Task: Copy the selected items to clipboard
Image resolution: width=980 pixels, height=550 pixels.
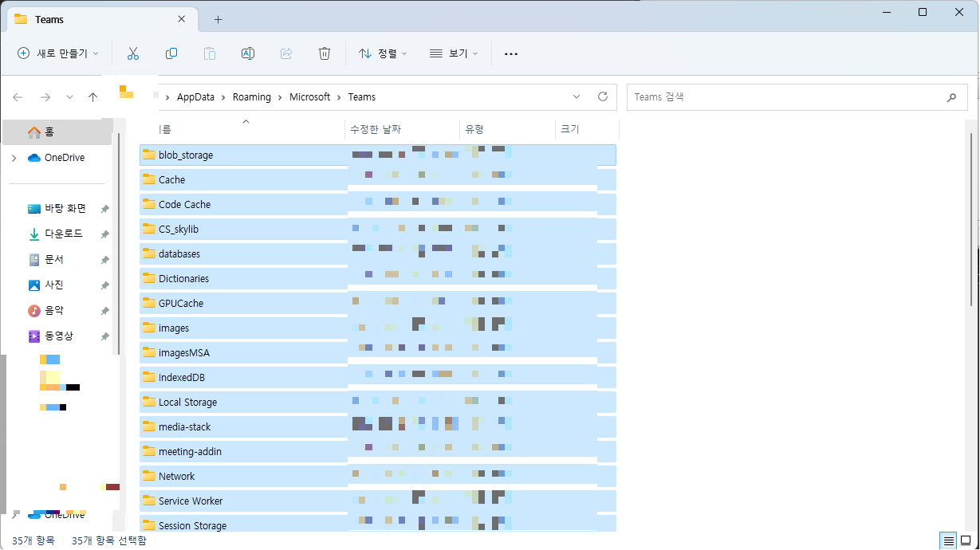Action: pos(171,53)
